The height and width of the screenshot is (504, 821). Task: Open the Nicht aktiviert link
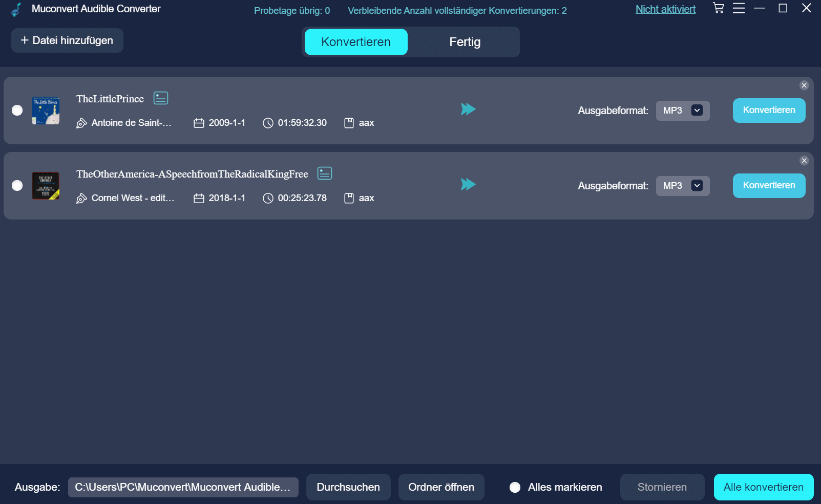tap(665, 9)
